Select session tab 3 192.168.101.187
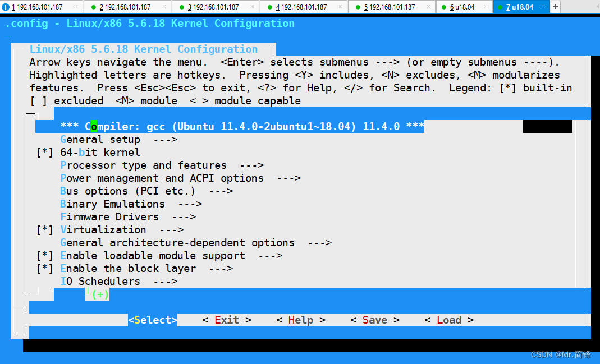600x364 pixels. (213, 7)
